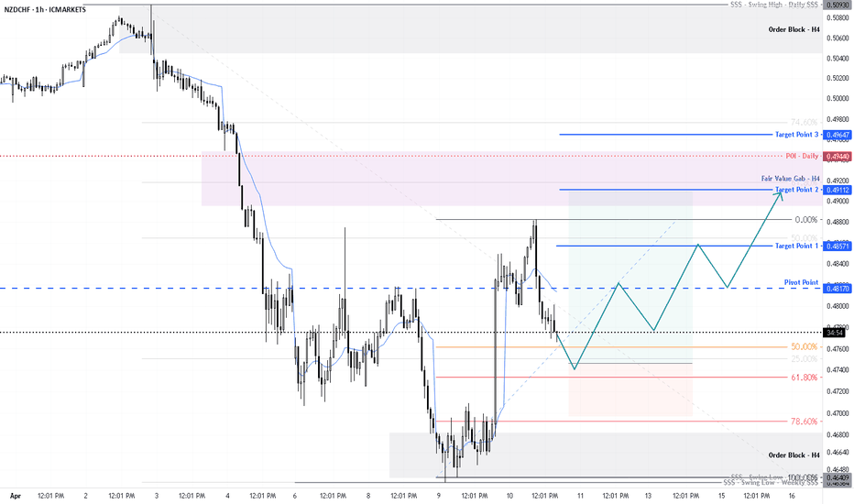854x504 pixels.
Task: Click 0.46800 on the price axis
Action: point(838,434)
